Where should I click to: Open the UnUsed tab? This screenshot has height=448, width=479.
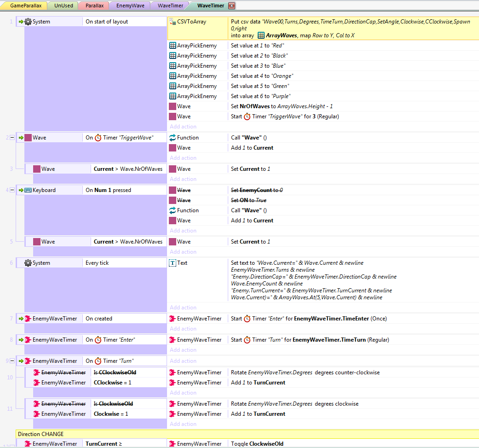[63, 6]
